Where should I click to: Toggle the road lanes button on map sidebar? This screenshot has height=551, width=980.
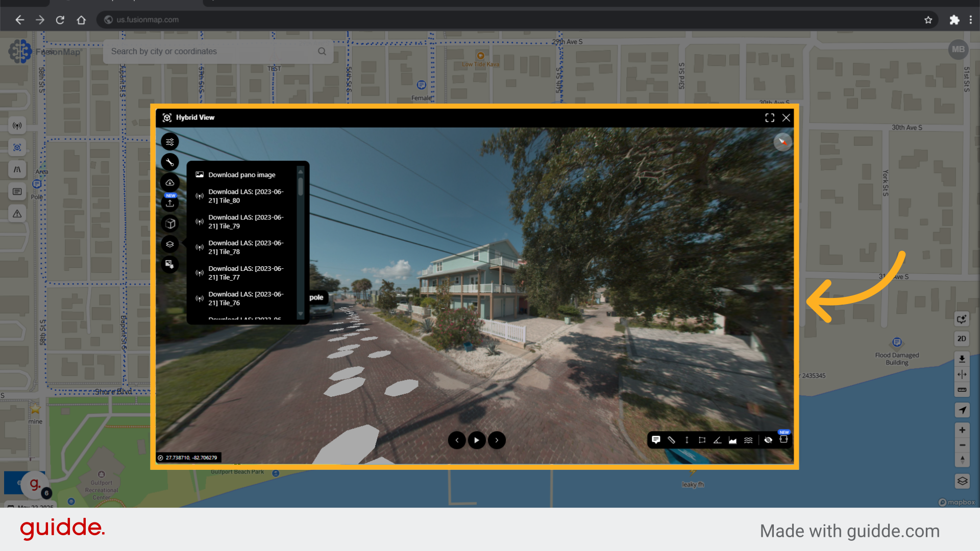pos(17,169)
